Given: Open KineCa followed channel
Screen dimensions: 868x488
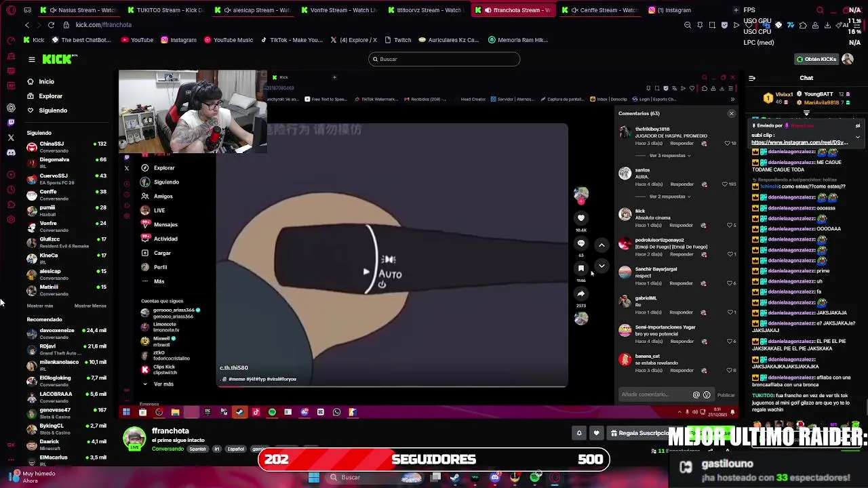Looking at the screenshot, I should 66,258.
